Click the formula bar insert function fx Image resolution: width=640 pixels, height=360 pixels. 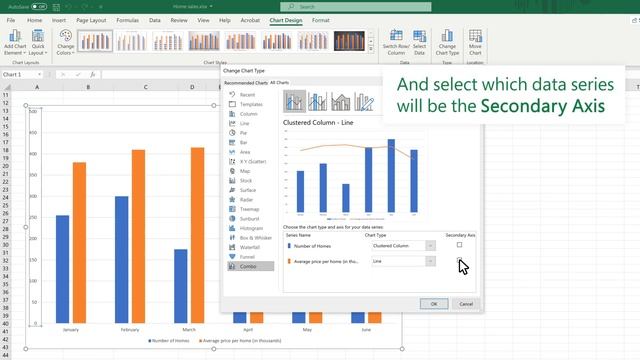click(93, 75)
